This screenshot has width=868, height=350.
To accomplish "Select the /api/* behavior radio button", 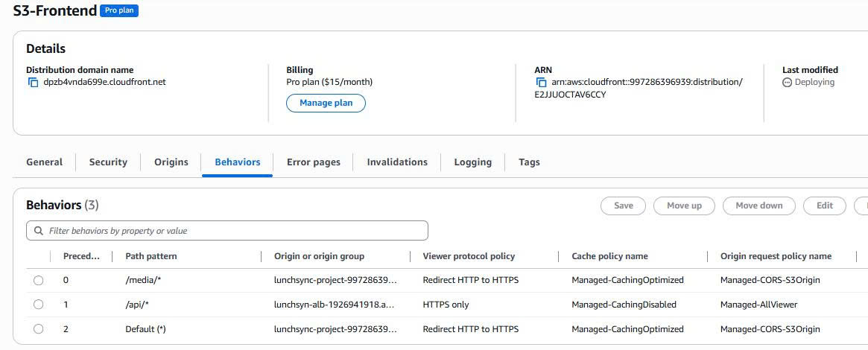I will coord(39,305).
